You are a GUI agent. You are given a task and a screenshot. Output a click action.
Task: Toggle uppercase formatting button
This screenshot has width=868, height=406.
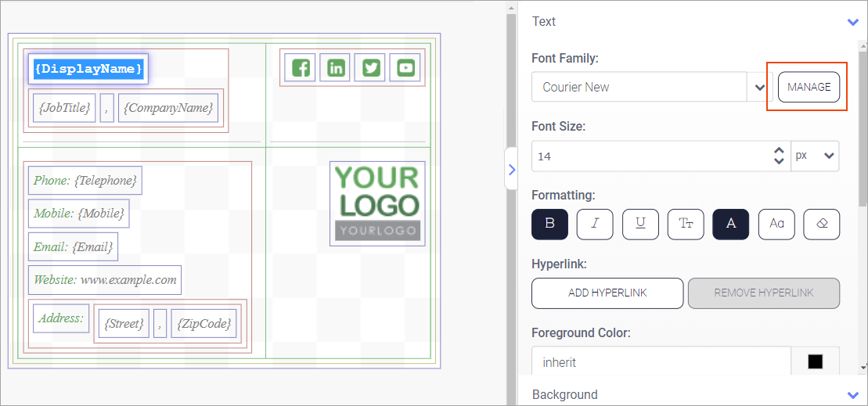731,224
